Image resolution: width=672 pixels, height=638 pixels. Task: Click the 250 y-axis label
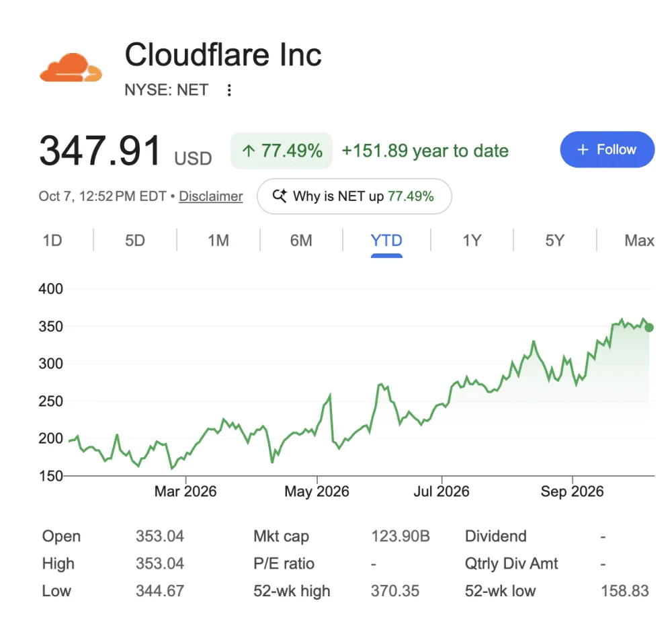click(50, 401)
